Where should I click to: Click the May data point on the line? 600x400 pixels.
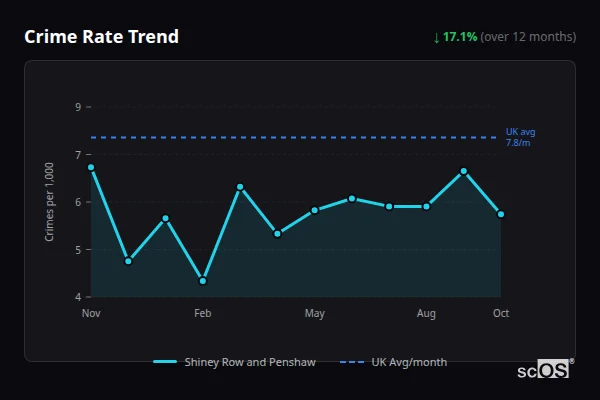[x=315, y=210]
